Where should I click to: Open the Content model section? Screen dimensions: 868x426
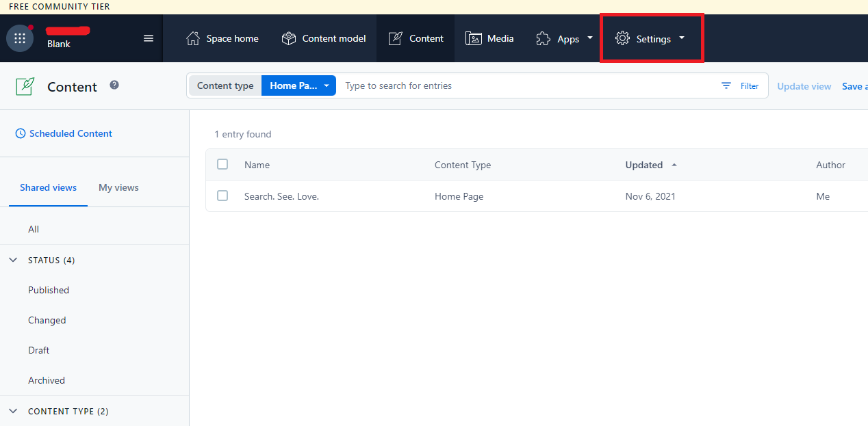point(323,38)
